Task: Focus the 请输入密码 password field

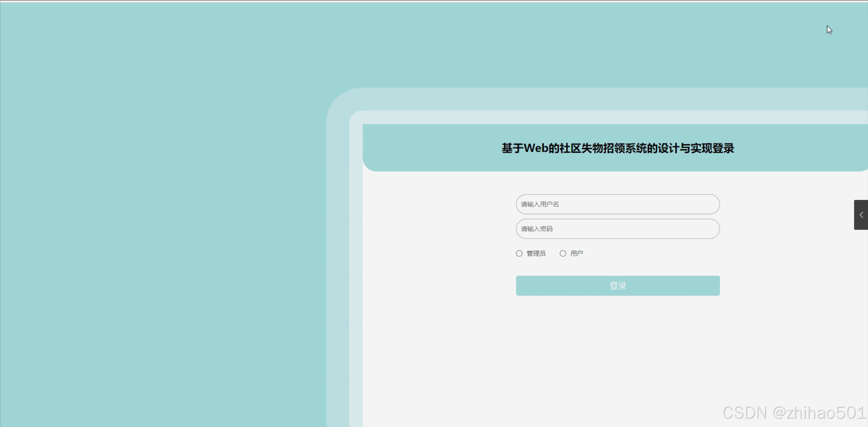Action: [x=617, y=229]
